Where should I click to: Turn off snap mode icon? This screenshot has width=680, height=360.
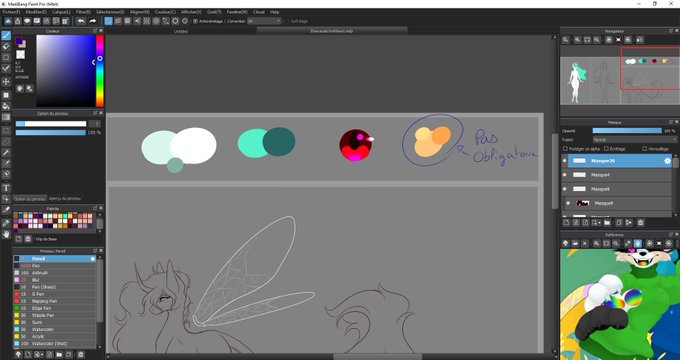[108, 21]
